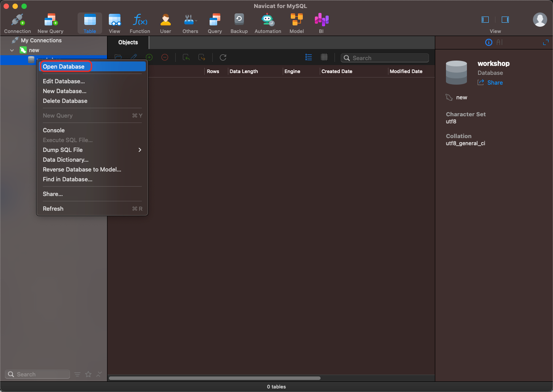Sort by Rows column header

point(213,71)
